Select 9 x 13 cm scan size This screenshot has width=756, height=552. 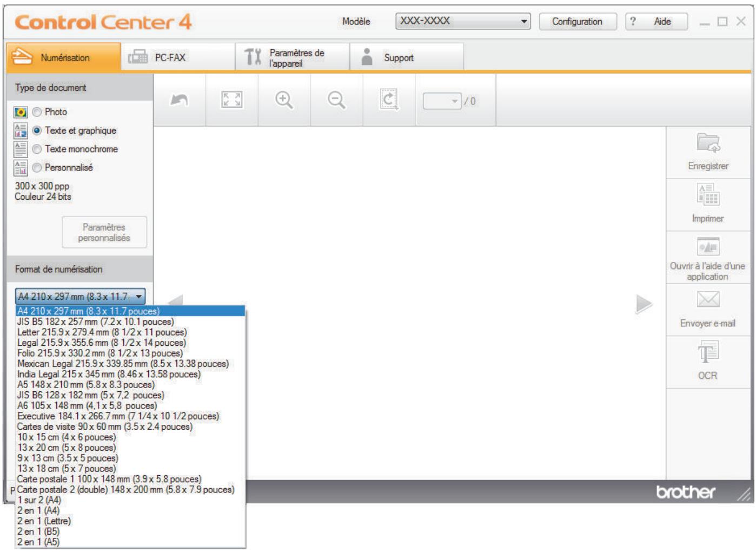[130, 458]
